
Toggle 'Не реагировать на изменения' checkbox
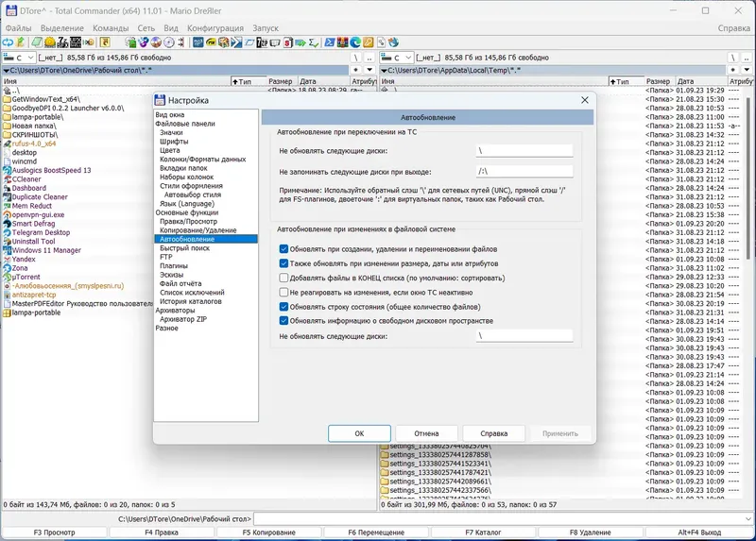[x=283, y=293]
